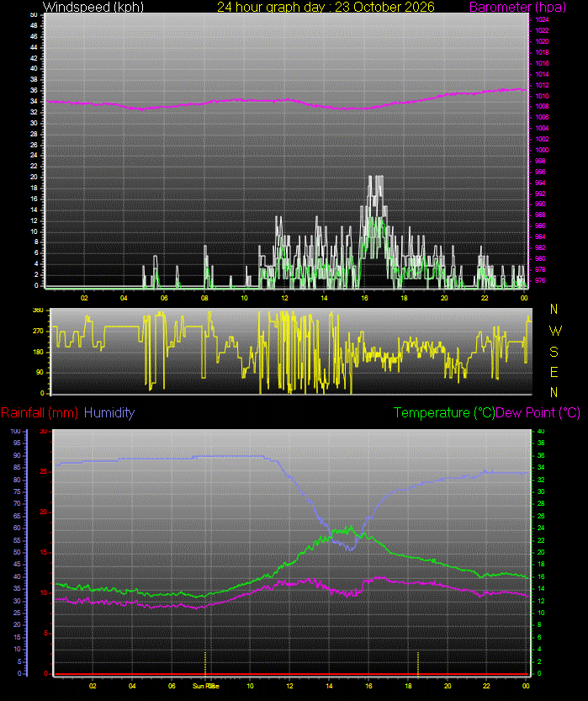Click hour '00' under the windspeed chart

coord(524,298)
